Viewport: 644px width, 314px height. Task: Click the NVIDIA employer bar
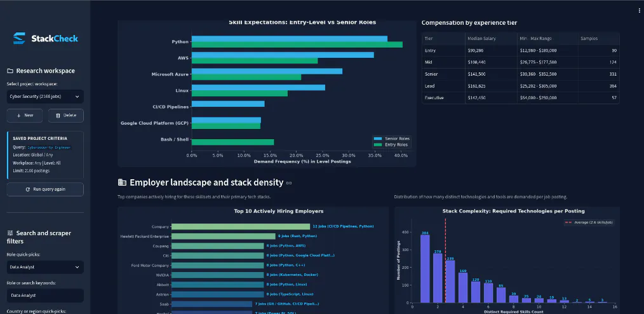pos(218,275)
